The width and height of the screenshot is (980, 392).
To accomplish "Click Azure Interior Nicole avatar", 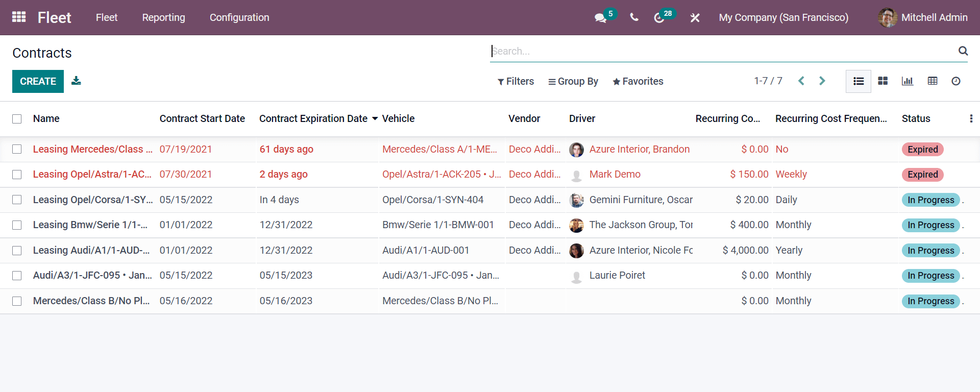I will tap(576, 251).
